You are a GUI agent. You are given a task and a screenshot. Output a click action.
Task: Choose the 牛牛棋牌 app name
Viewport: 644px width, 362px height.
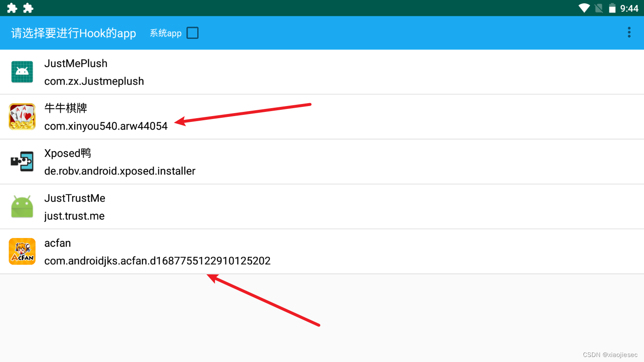(66, 108)
